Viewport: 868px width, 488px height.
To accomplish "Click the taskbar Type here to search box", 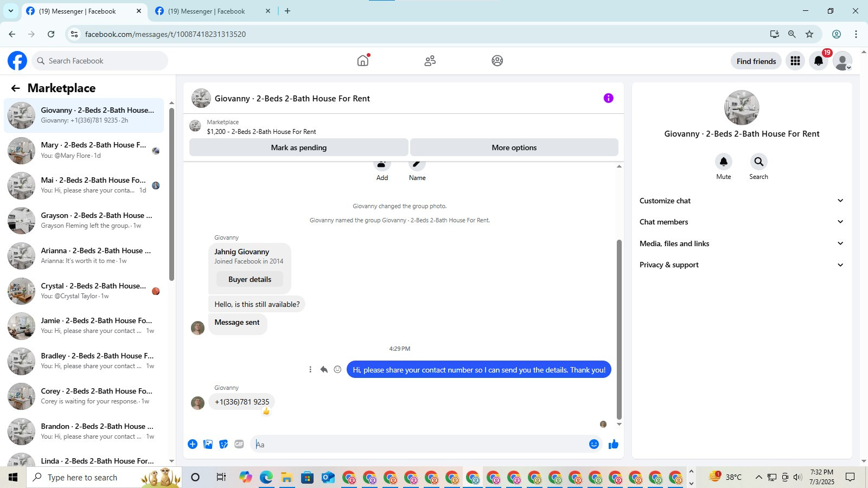I will [104, 477].
